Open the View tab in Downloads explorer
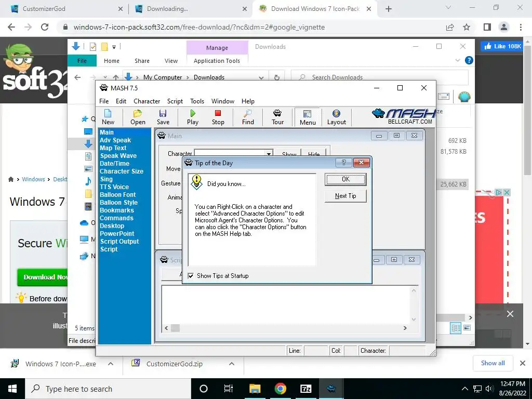The width and height of the screenshot is (532, 399). (171, 61)
